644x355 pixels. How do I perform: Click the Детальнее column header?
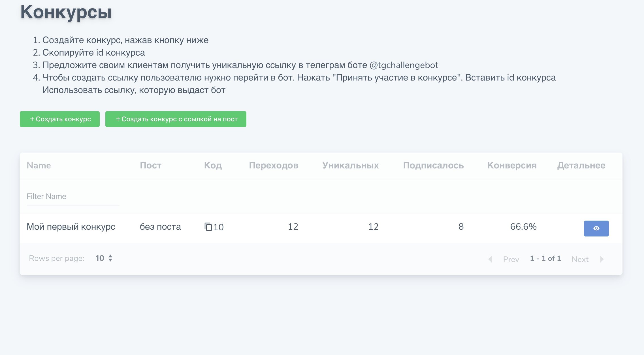point(581,165)
